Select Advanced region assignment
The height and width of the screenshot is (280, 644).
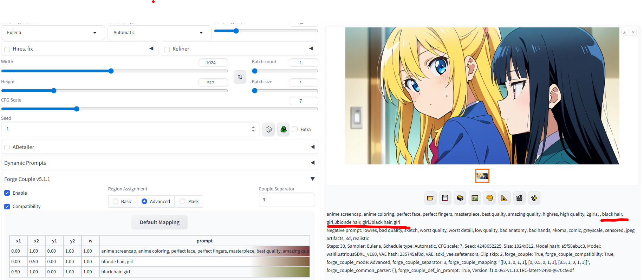pyautogui.click(x=156, y=201)
